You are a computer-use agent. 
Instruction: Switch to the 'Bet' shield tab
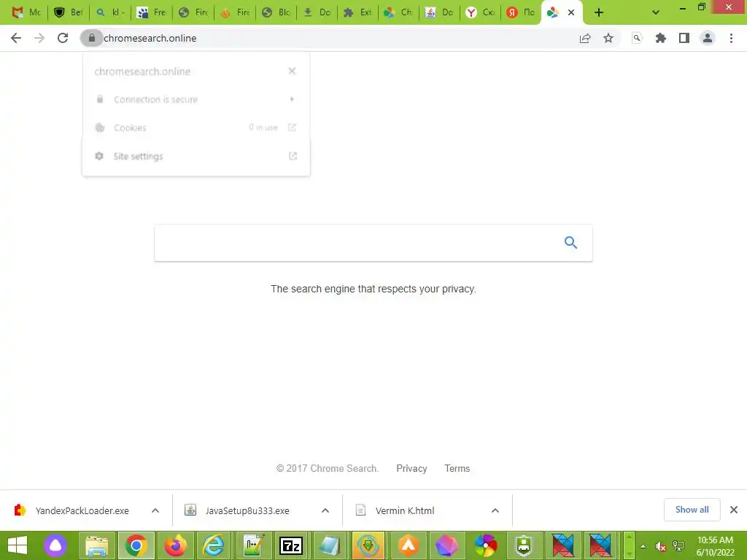[68, 12]
